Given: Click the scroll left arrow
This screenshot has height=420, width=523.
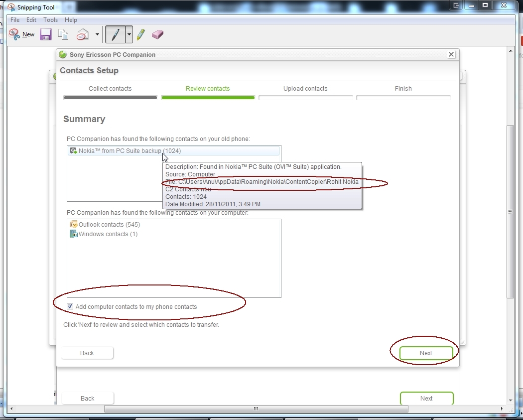Looking at the screenshot, I should [x=11, y=409].
